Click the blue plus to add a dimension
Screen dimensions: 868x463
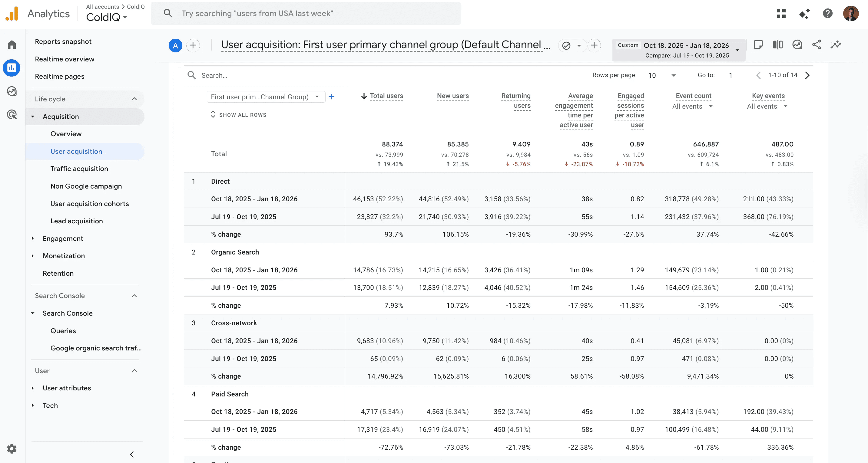pyautogui.click(x=332, y=97)
